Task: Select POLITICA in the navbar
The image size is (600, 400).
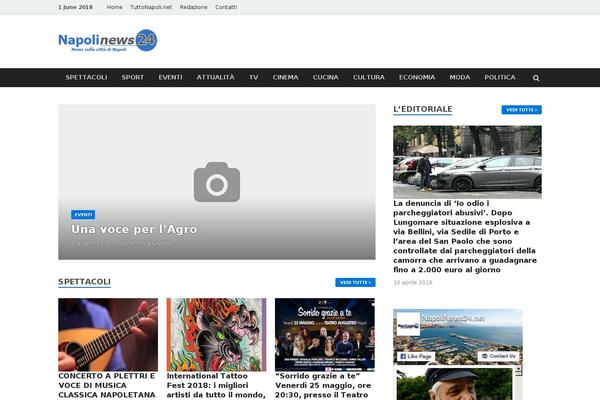Action: coord(500,77)
